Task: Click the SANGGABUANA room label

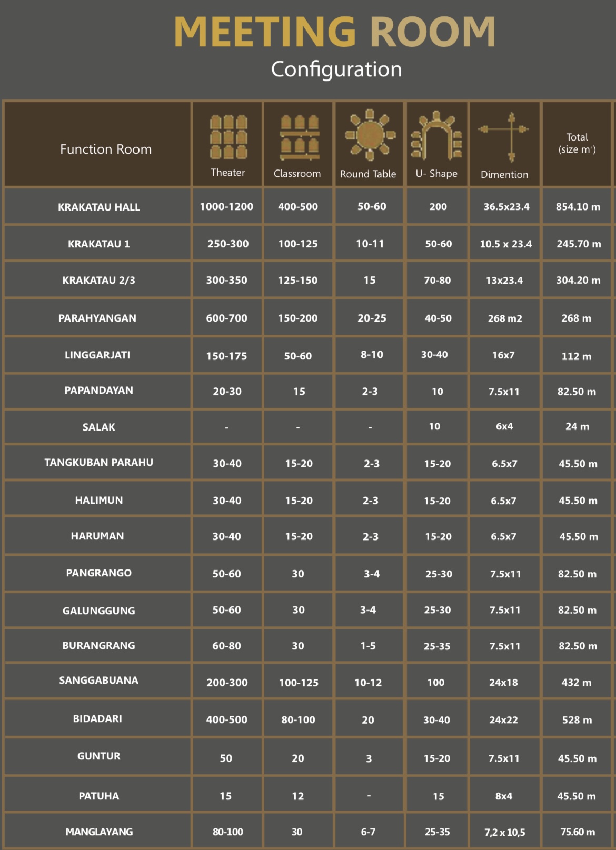Action: tap(99, 681)
